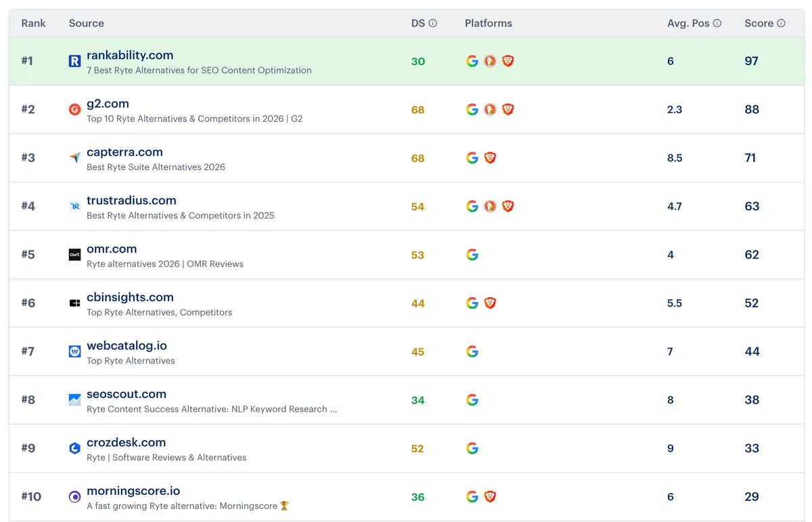Viewport: 812px width, 522px height.
Task: Click Google icon in rankability.com row
Action: (472, 61)
